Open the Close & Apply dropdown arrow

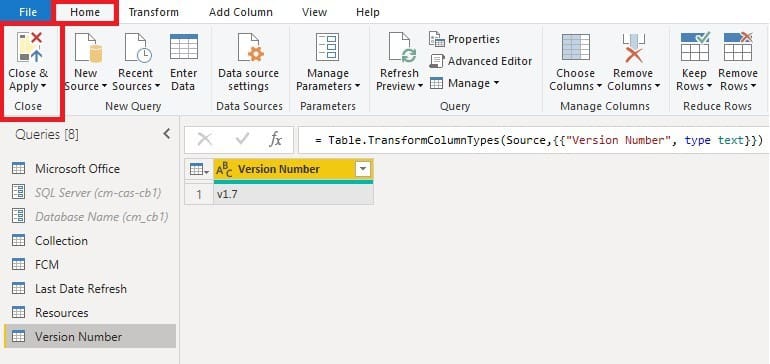pyautogui.click(x=43, y=87)
